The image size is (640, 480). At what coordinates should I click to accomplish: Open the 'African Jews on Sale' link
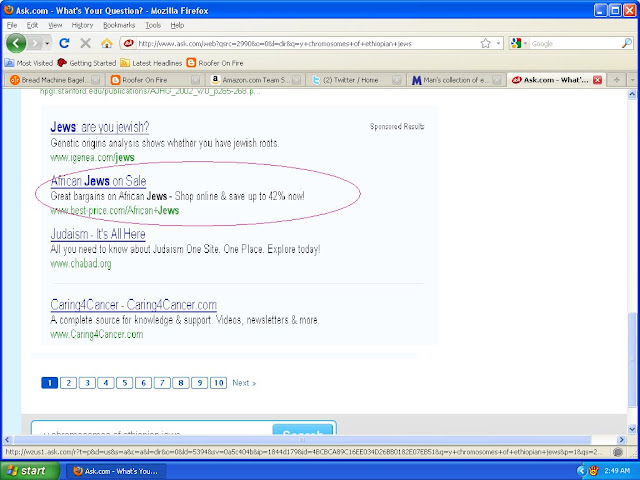point(98,181)
